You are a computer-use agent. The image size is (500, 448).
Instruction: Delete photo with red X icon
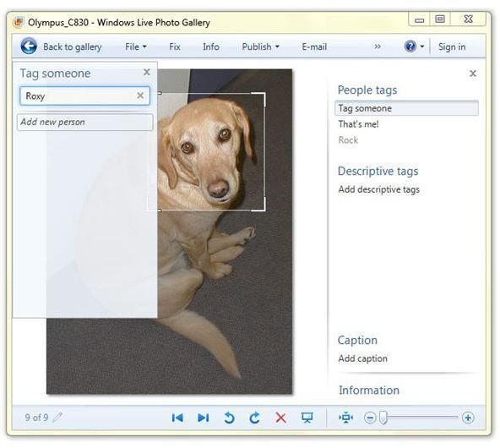point(280,418)
